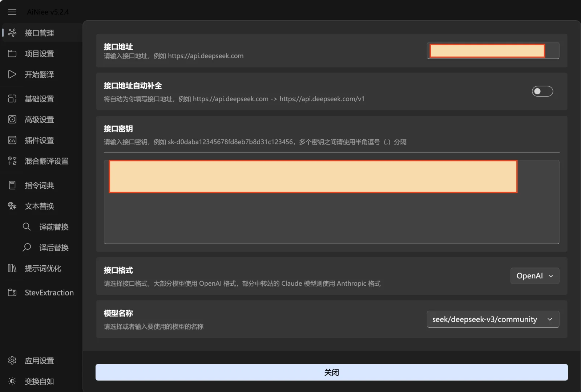Click the 提示词优化 library icon

coord(12,268)
